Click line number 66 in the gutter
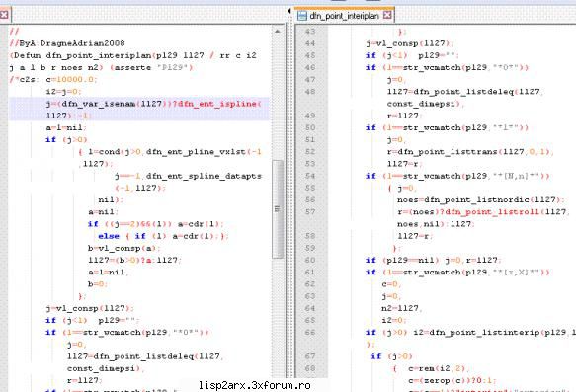The image size is (576, 392). click(x=310, y=332)
